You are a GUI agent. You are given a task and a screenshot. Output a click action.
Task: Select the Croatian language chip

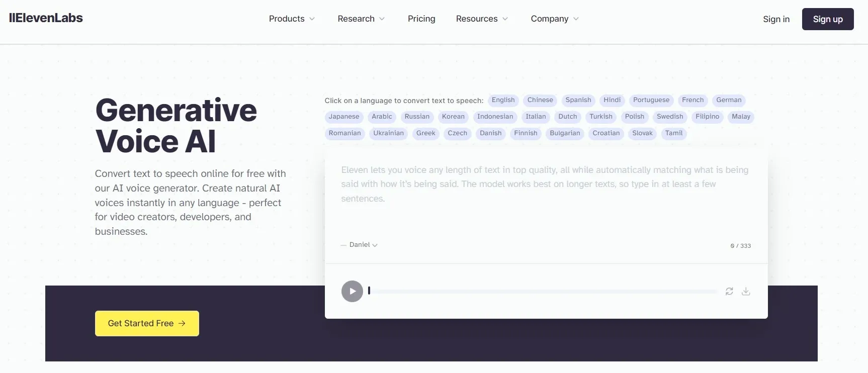click(606, 133)
